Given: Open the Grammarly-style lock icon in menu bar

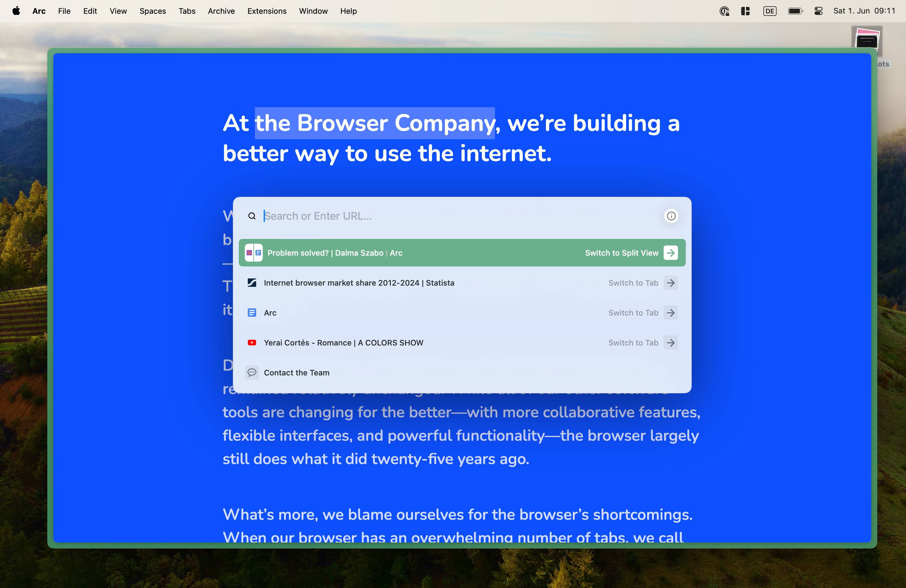Looking at the screenshot, I should pyautogui.click(x=724, y=11).
